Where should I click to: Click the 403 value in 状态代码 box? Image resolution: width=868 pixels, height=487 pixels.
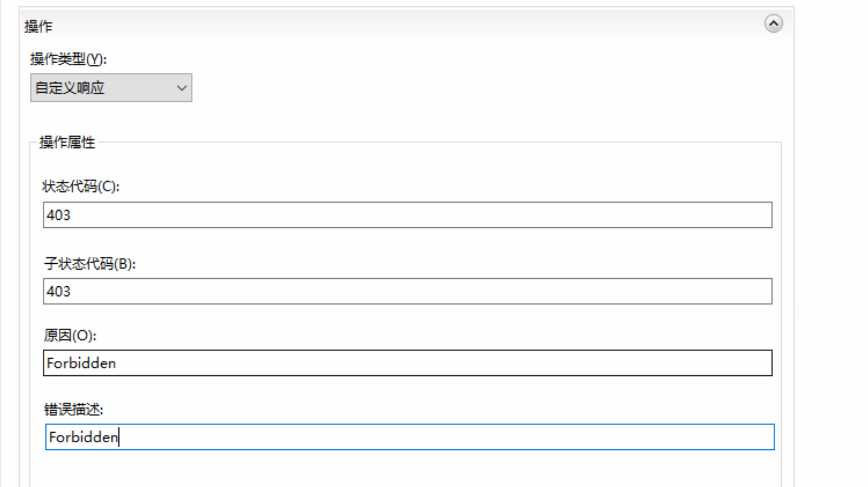[59, 215]
